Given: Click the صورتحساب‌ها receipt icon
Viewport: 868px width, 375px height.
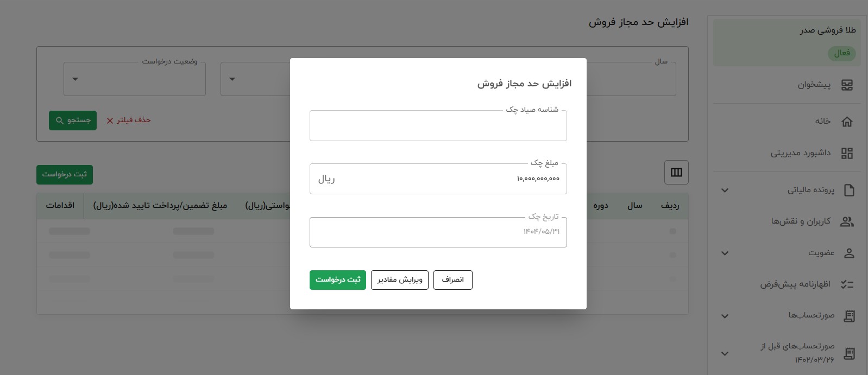Looking at the screenshot, I should pos(849,316).
